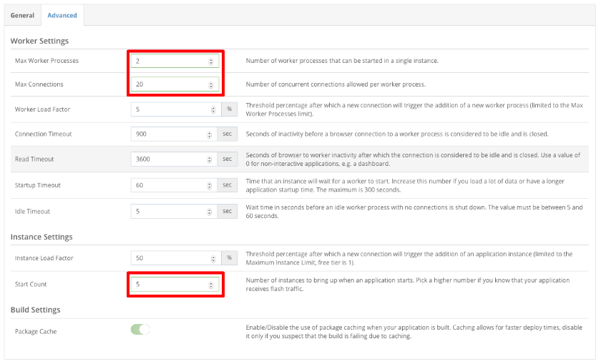
Task: Click the Start Count input field
Action: tap(169, 285)
